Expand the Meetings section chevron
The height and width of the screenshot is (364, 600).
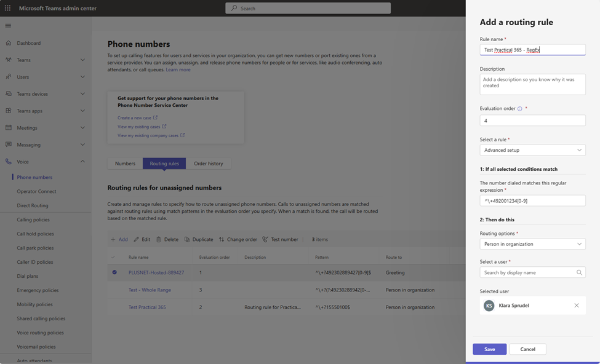(x=82, y=128)
